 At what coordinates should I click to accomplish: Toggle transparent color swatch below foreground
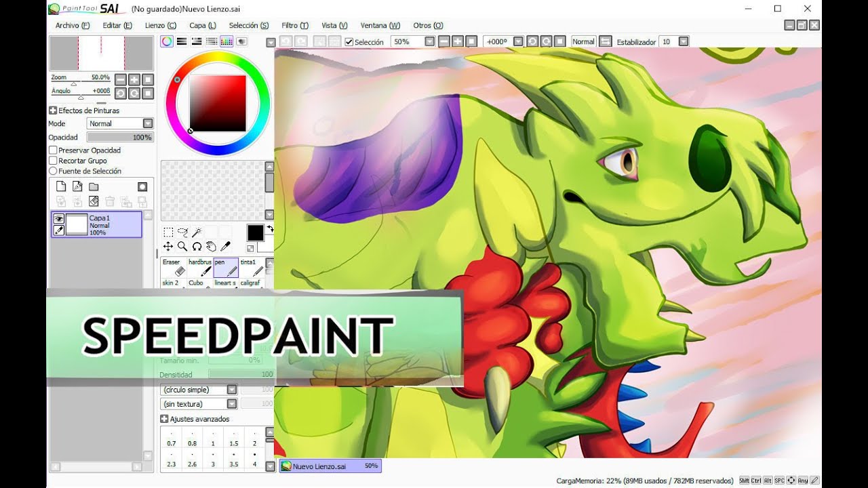(x=250, y=249)
